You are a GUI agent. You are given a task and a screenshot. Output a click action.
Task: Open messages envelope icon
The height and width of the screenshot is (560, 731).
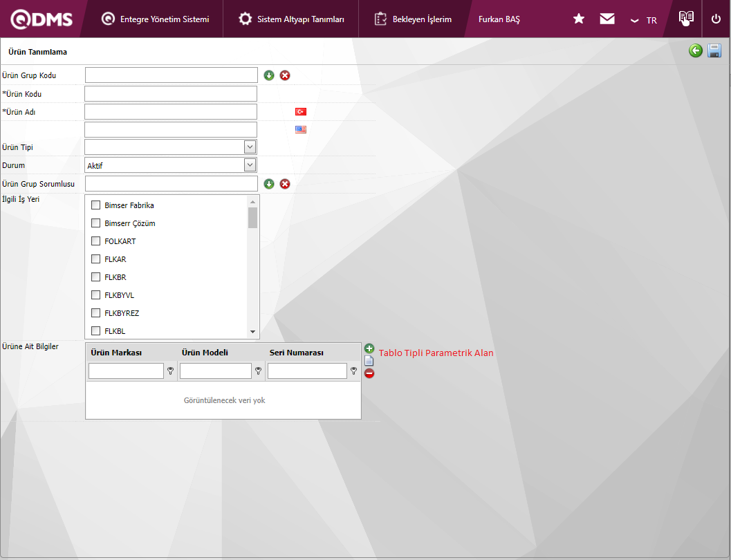607,19
